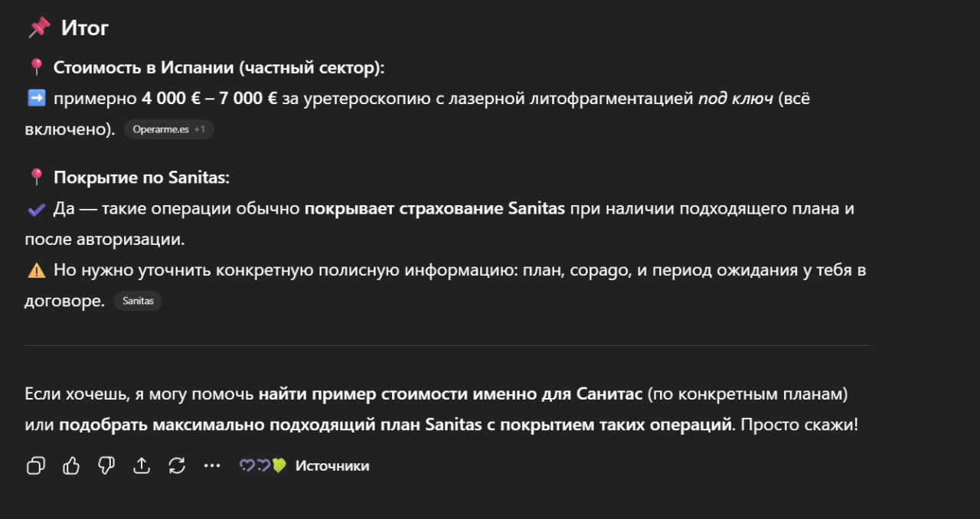Viewport: 980px width, 519px height.
Task: Like the answer with thumbs up
Action: [71, 465]
